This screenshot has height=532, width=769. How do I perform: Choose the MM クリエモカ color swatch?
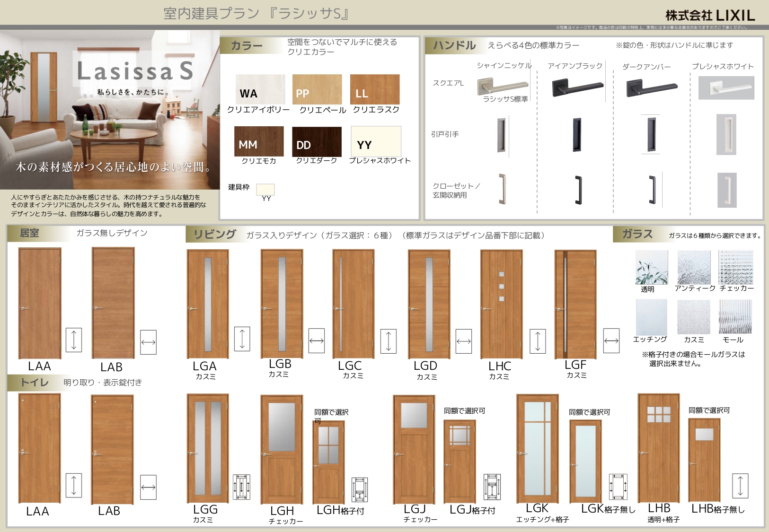(x=259, y=141)
